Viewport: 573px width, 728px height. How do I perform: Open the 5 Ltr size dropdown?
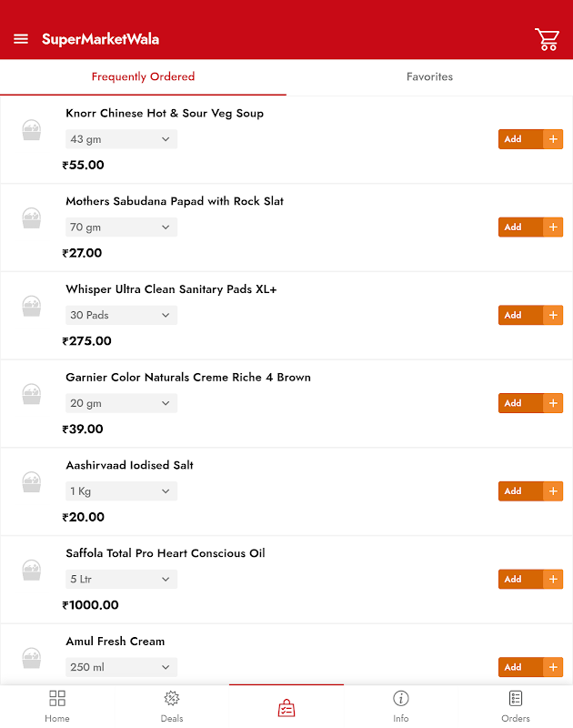pos(121,579)
